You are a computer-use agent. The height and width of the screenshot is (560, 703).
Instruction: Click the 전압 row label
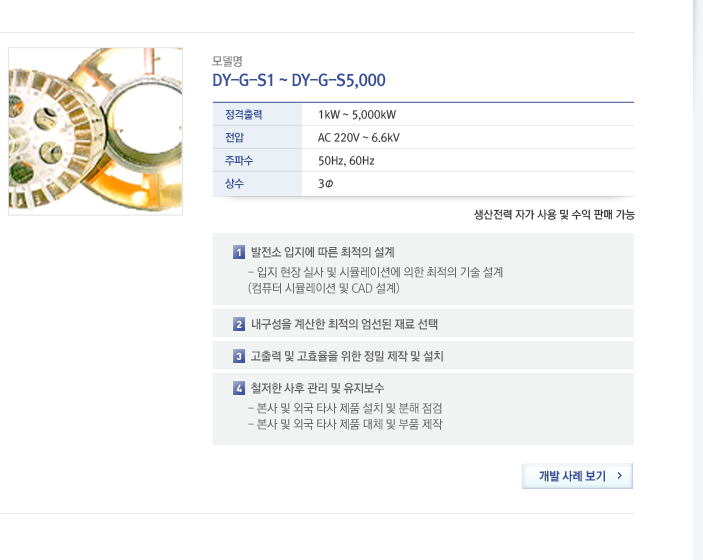click(234, 138)
